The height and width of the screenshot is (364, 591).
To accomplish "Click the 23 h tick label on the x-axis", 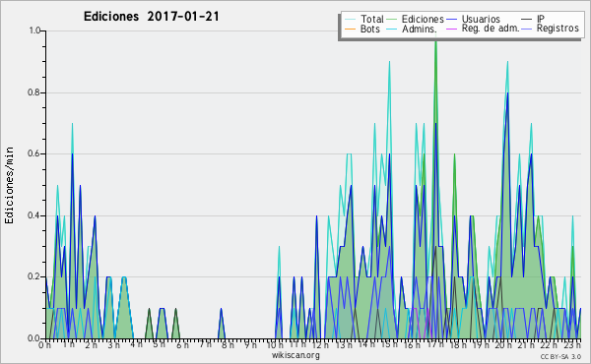I will (572, 344).
